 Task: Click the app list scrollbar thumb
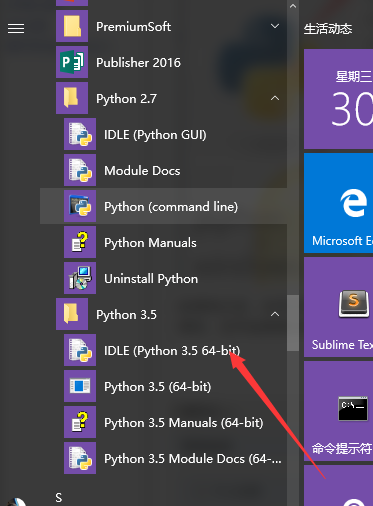point(293,323)
